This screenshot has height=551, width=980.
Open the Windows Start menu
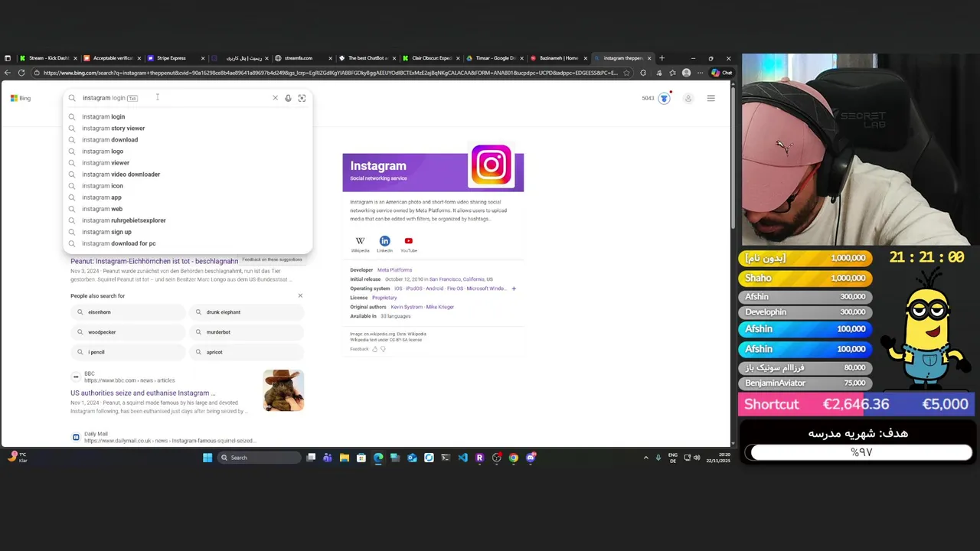point(207,458)
